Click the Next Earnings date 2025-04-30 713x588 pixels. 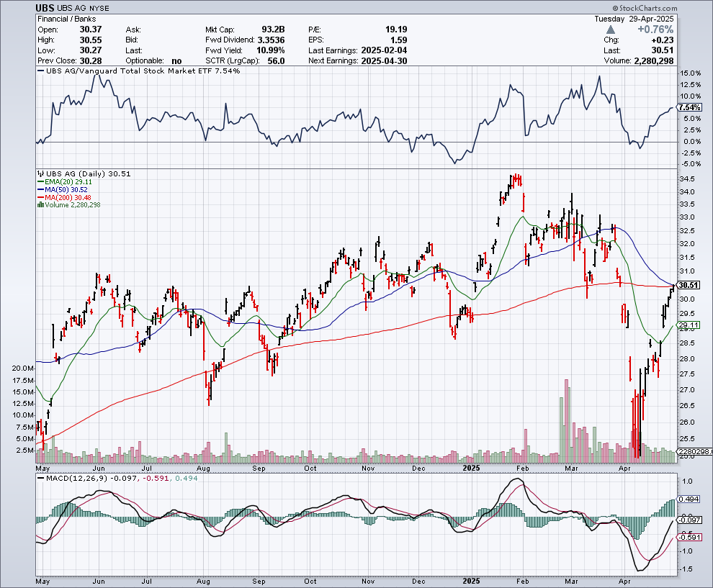tap(385, 61)
